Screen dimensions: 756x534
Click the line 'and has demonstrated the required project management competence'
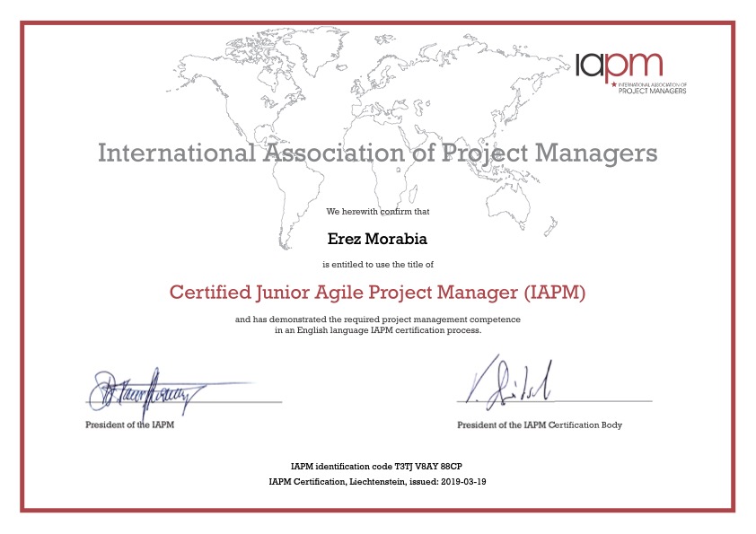click(x=377, y=320)
